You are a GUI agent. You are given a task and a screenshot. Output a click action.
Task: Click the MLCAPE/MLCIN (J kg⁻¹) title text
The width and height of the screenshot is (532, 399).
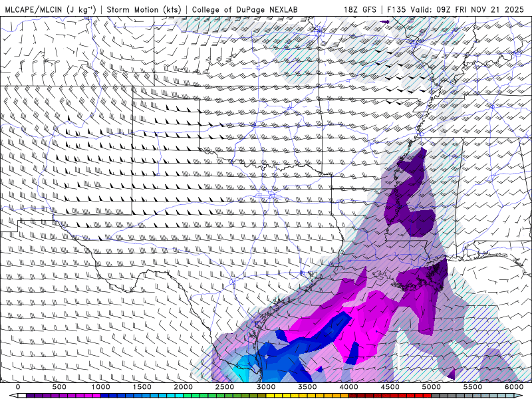click(x=51, y=9)
